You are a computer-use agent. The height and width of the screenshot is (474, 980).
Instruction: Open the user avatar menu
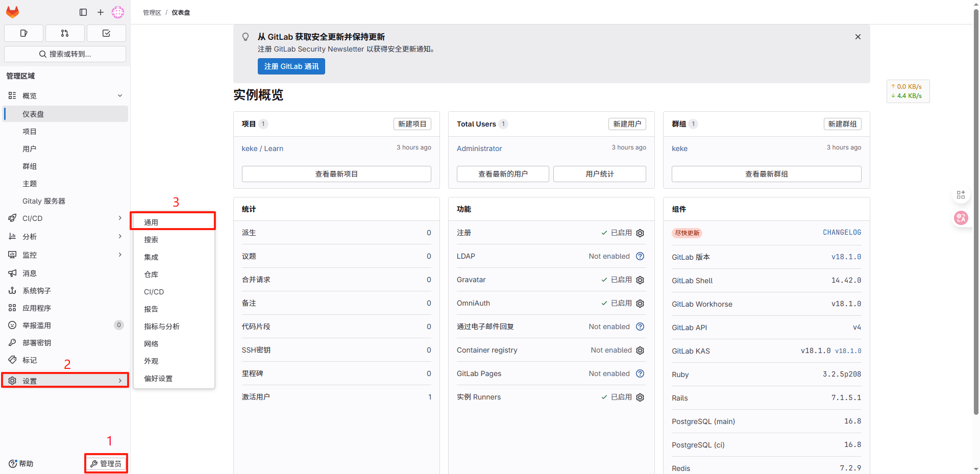tap(118, 12)
